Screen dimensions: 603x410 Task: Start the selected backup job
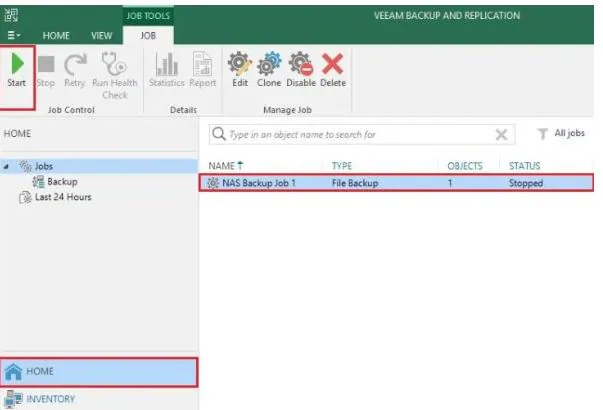(17, 71)
